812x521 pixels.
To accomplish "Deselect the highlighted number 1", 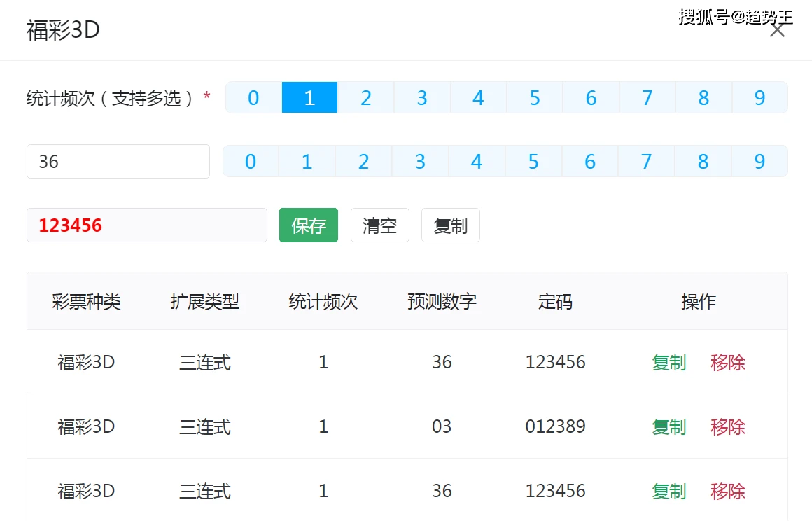I will click(x=309, y=98).
